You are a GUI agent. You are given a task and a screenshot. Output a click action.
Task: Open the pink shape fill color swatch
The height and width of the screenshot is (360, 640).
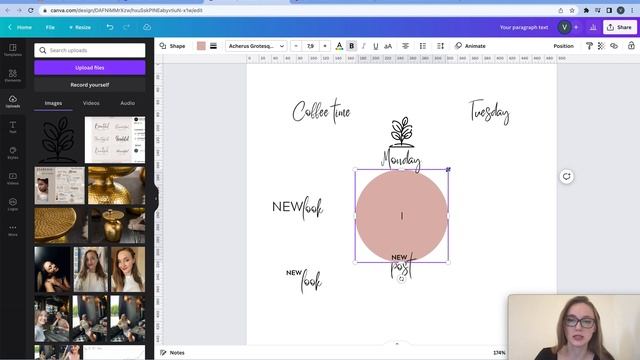[x=201, y=46]
